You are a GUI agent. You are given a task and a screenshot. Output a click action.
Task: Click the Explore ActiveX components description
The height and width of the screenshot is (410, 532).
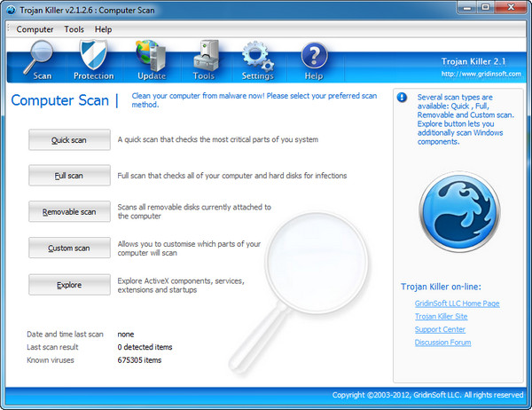coord(181,286)
